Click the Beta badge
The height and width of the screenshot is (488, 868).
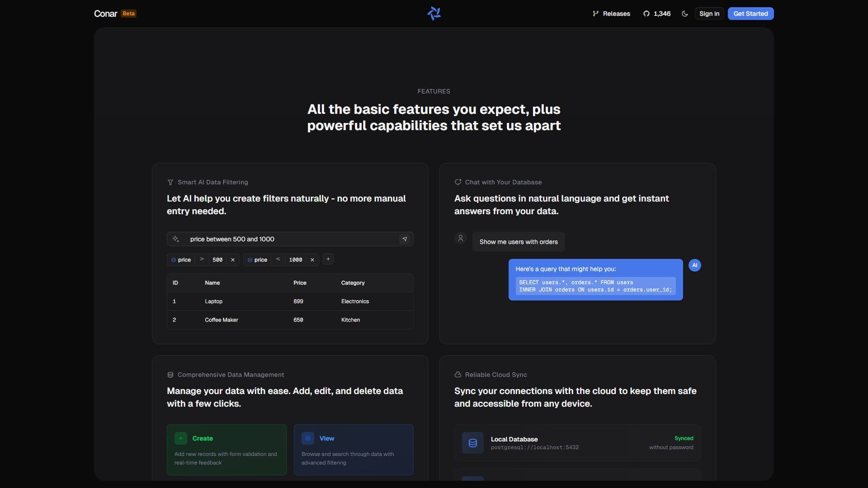tap(129, 14)
